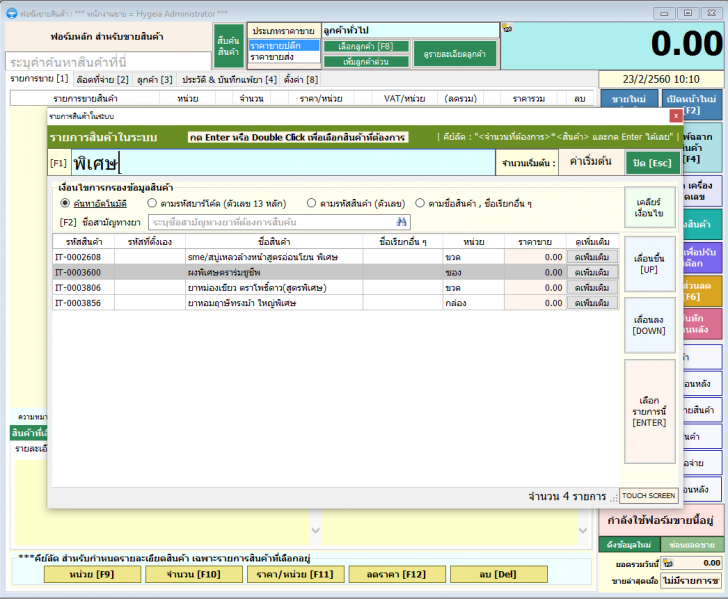Select automatic search radio option

pos(65,203)
